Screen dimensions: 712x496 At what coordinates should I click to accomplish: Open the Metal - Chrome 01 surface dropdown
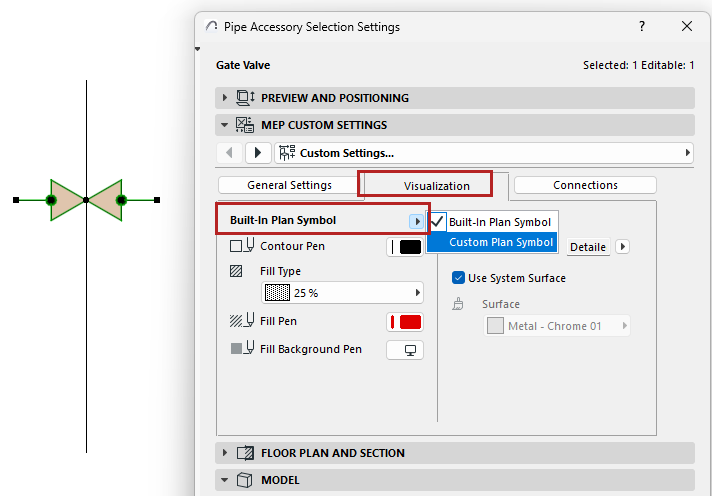tap(557, 326)
